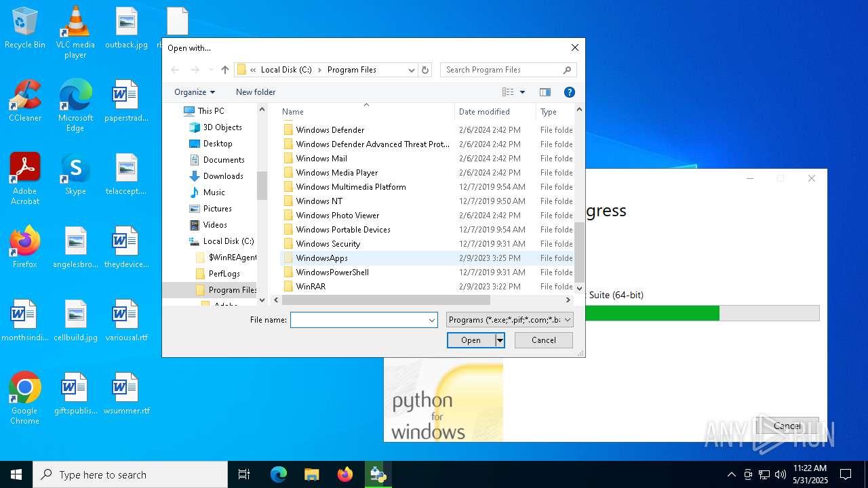
Task: Open the Programs file type filter dropdown
Action: (x=510, y=320)
